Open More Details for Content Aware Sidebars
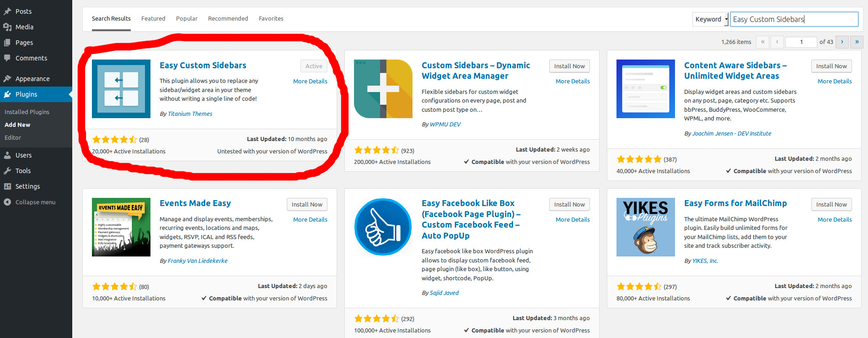The image size is (868, 338). coord(835,81)
